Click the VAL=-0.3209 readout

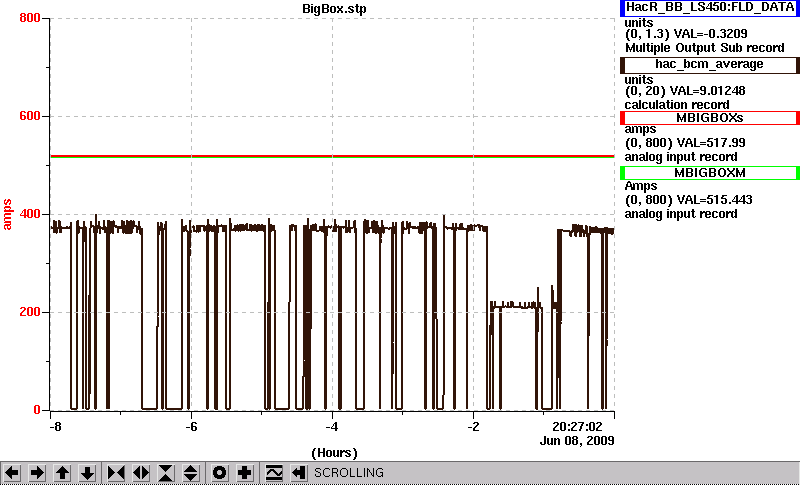tap(711, 34)
